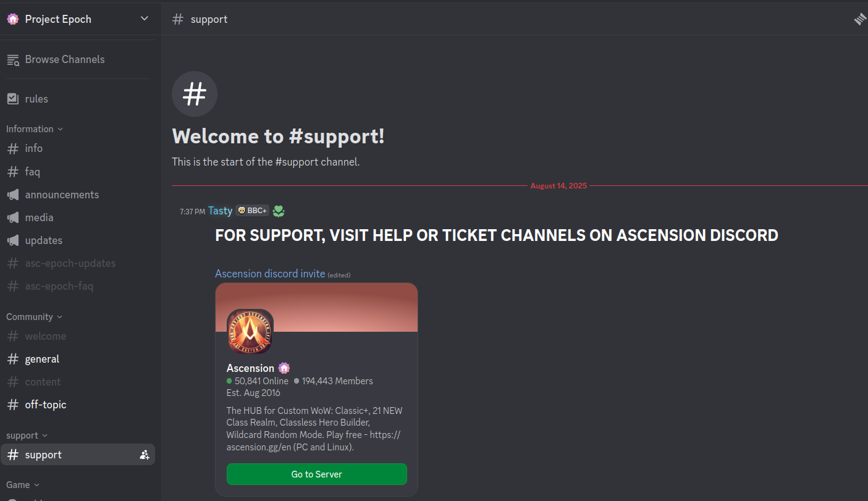Viewport: 868px width, 501px height.
Task: Click the Ascension server logo in invite card
Action: [x=250, y=332]
